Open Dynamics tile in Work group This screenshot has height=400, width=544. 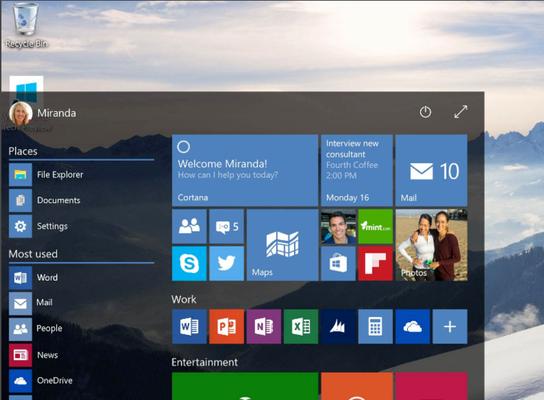point(338,326)
